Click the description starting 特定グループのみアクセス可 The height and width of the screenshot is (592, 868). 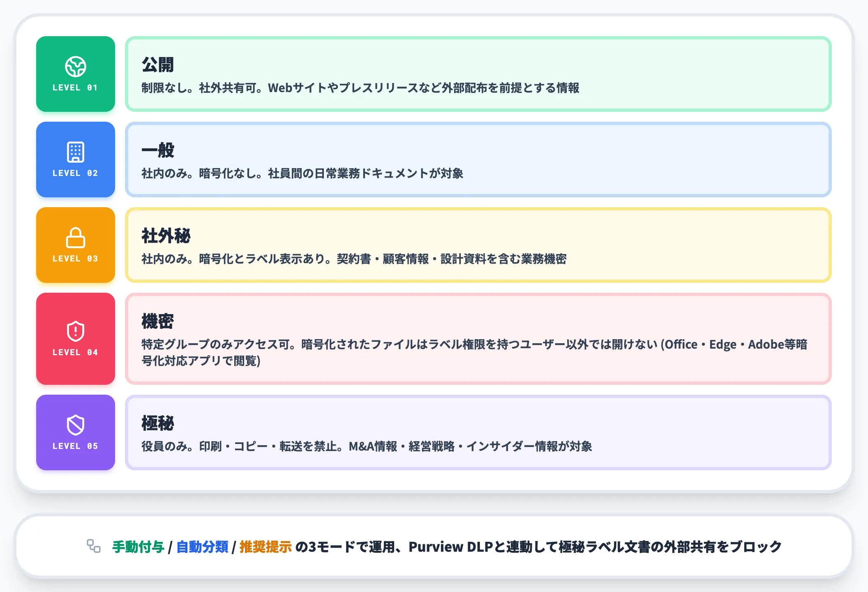point(475,352)
